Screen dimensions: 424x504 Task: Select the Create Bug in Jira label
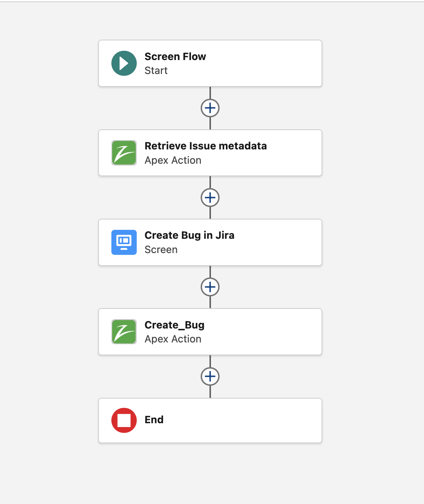pos(189,235)
